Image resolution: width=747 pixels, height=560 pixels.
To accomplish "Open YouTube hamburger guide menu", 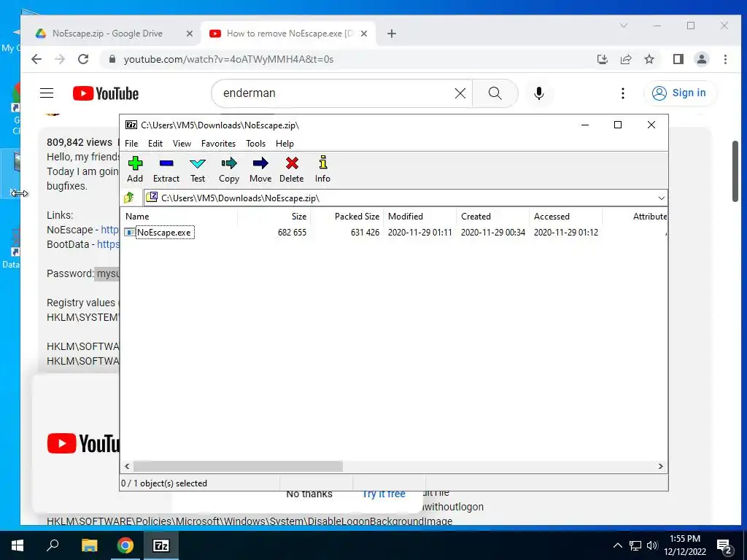I will pos(47,93).
